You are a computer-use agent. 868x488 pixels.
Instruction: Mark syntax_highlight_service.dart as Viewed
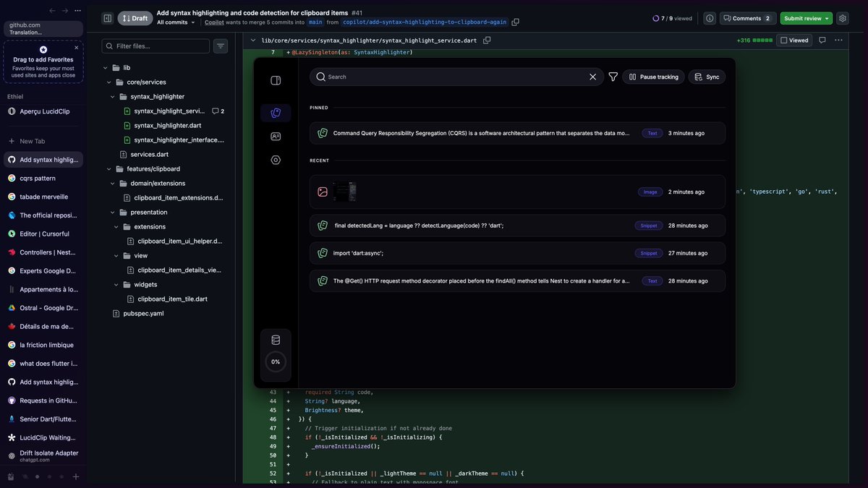[794, 40]
